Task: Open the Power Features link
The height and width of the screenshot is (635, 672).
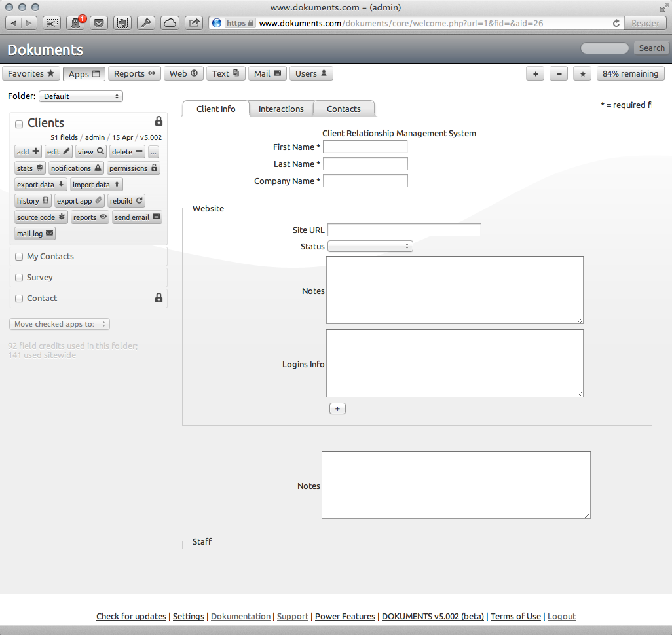Action: pos(345,616)
